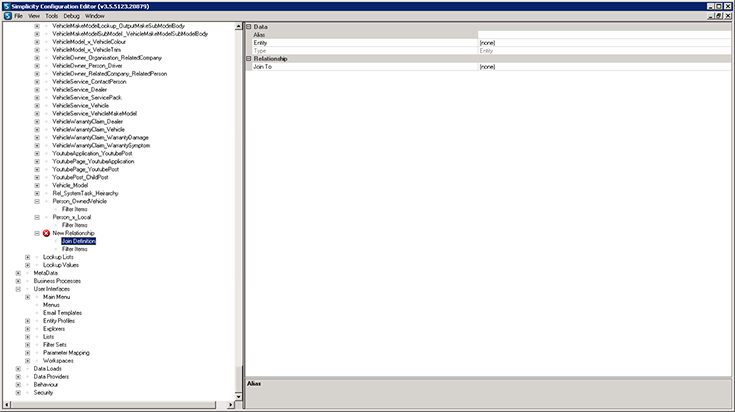Collapse the Relationship property category
The height and width of the screenshot is (412, 735).
[249, 59]
